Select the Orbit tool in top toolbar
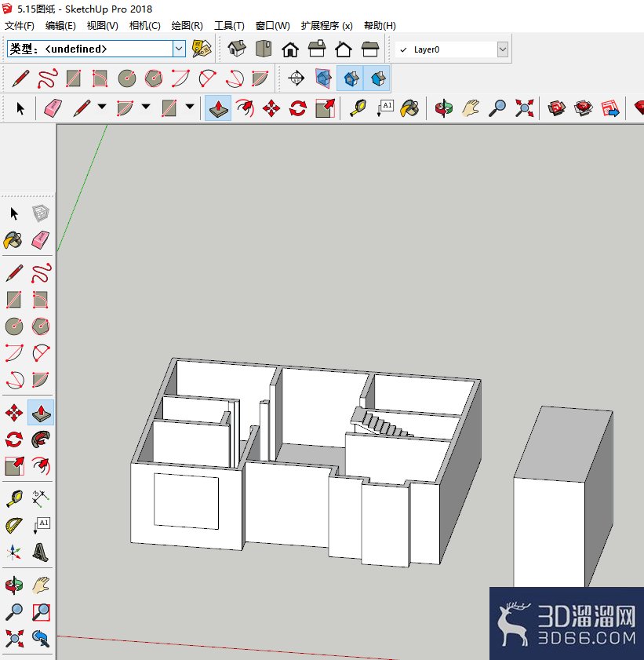 (x=443, y=108)
